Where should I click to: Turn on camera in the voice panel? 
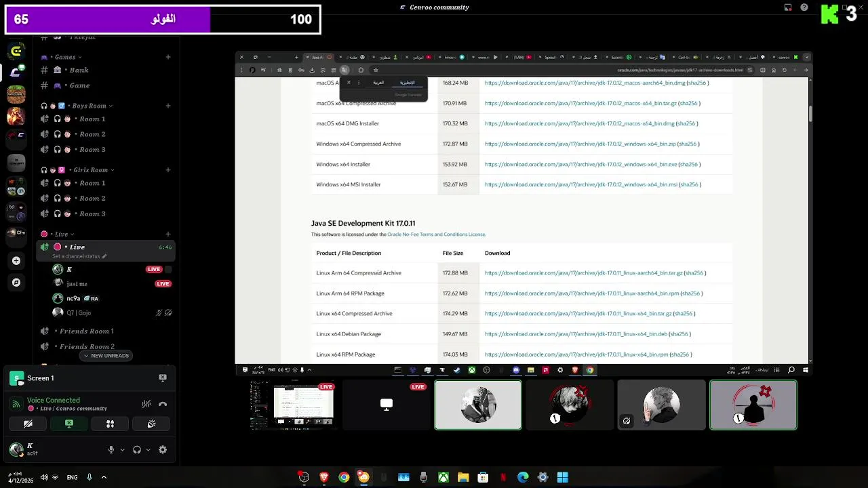[x=28, y=424]
